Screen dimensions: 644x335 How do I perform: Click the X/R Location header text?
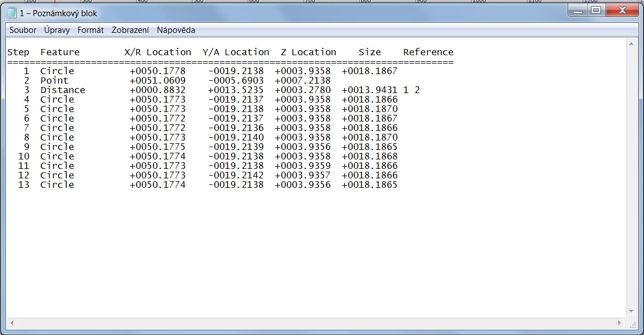click(157, 52)
